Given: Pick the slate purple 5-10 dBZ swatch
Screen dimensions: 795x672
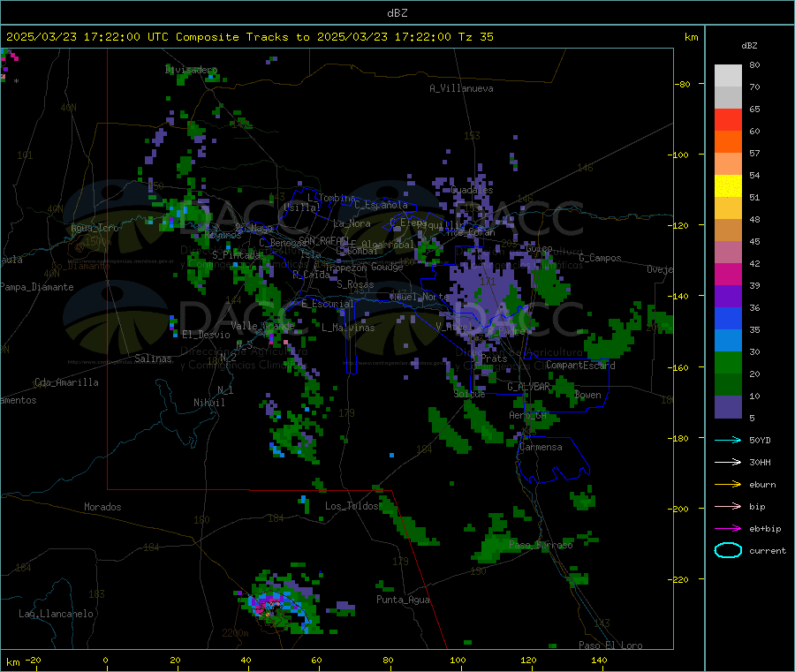Looking at the screenshot, I should (x=728, y=407).
